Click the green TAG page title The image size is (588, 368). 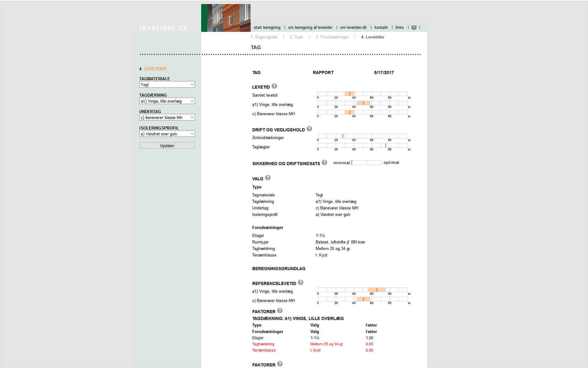256,47
